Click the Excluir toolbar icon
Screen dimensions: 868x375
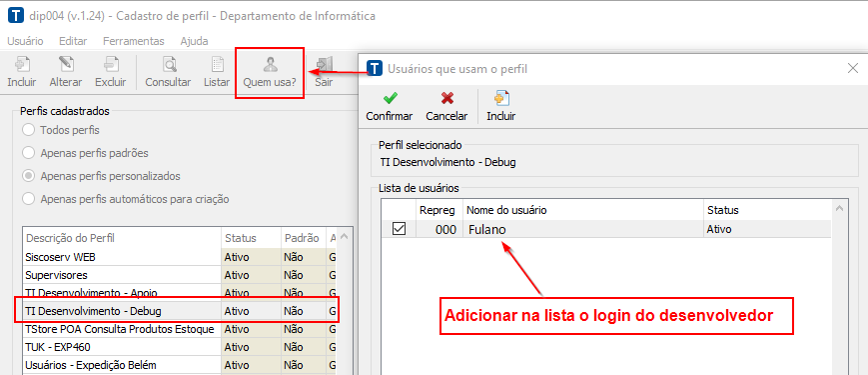111,64
